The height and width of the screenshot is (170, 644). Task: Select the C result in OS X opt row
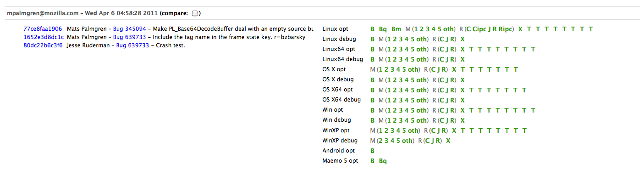click(433, 70)
